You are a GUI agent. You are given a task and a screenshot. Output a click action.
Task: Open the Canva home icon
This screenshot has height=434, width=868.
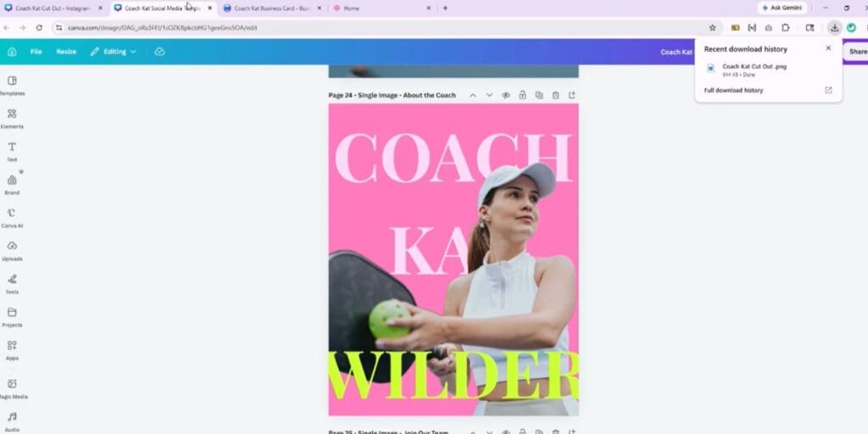12,52
